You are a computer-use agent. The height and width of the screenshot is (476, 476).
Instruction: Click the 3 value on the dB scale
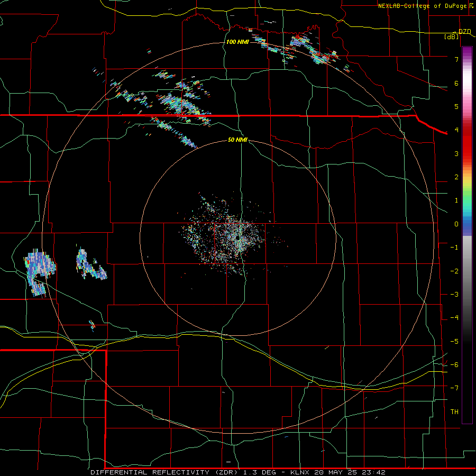(456, 153)
